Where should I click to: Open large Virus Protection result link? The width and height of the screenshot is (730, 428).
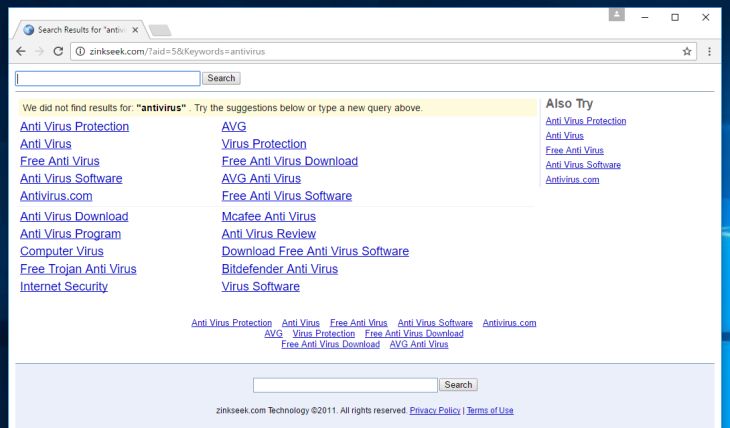tap(264, 144)
